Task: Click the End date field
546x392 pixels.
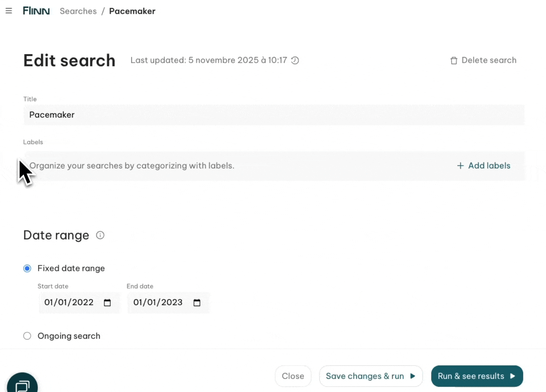Action: (158, 302)
